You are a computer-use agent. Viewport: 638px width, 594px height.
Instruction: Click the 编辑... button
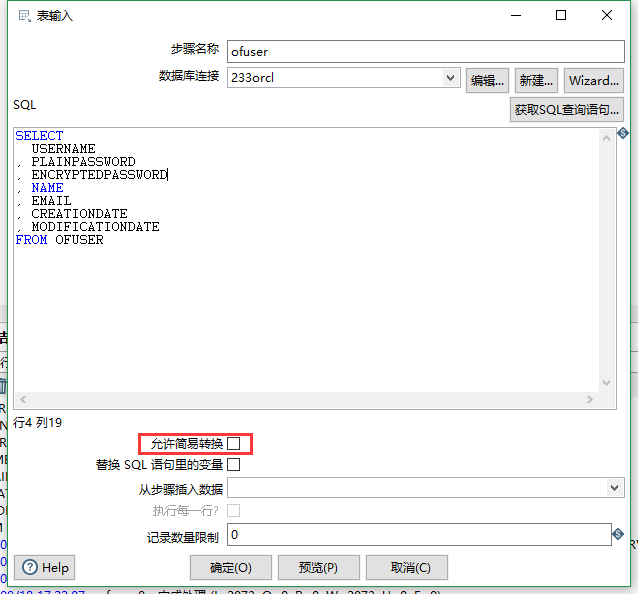(487, 81)
